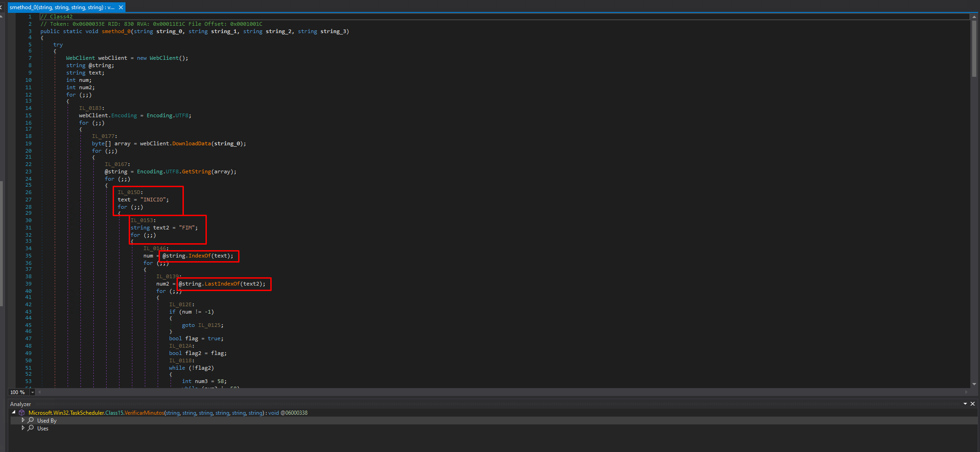Click the vertical scrollbar down arrow in code editor
980x452 pixels.
[x=974, y=384]
